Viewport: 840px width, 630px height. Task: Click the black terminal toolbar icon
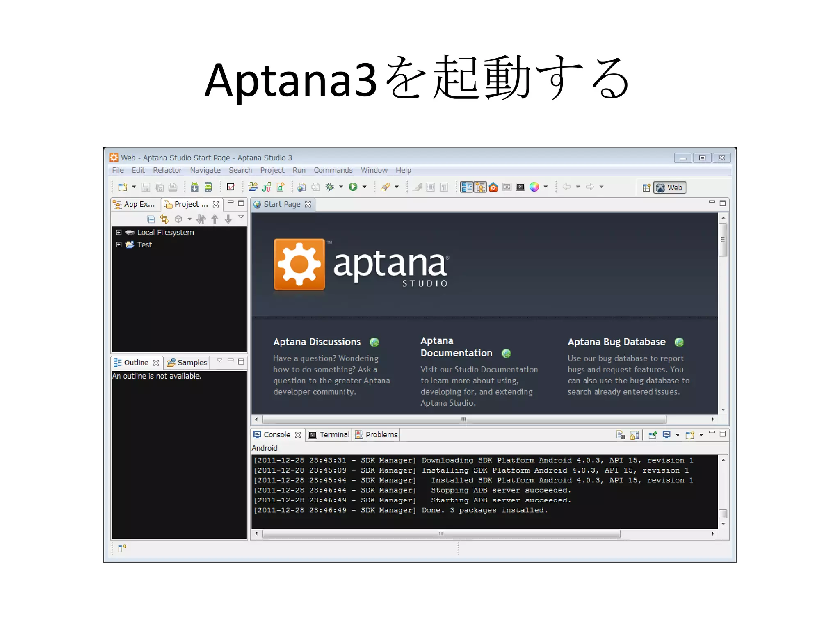(x=520, y=187)
